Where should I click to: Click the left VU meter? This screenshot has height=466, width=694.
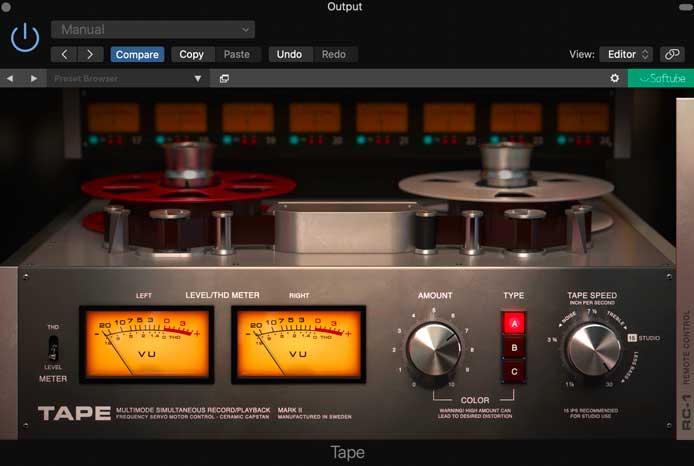point(147,344)
